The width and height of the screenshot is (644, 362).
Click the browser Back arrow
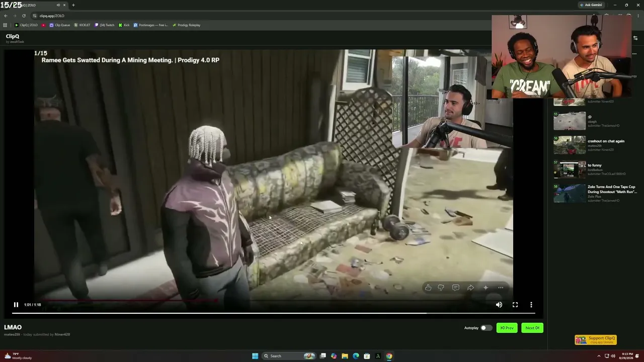click(x=6, y=16)
